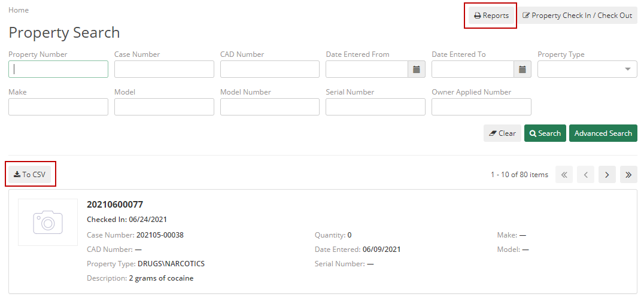Select date entered value 06/09/2021
The height and width of the screenshot is (295, 644).
point(382,250)
